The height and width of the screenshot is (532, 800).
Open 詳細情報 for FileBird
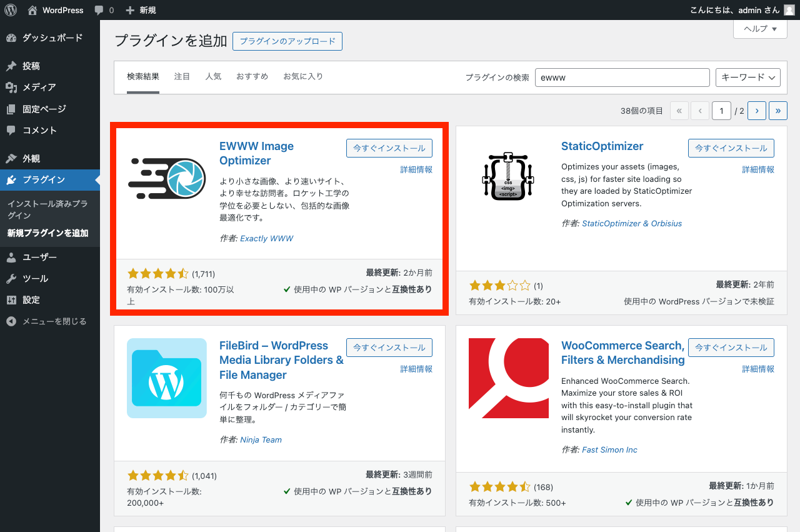coord(416,369)
